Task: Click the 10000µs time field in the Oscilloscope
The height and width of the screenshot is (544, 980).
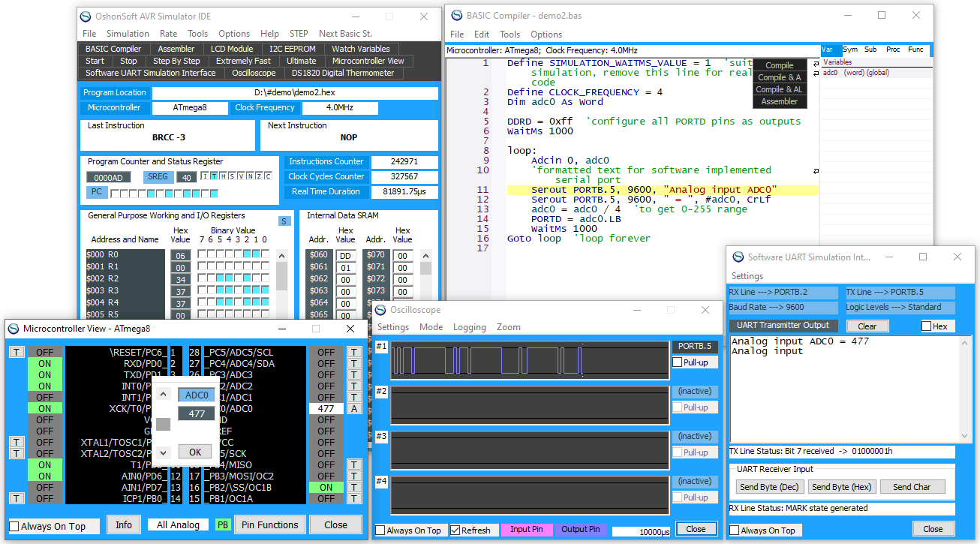Action: coord(642,531)
